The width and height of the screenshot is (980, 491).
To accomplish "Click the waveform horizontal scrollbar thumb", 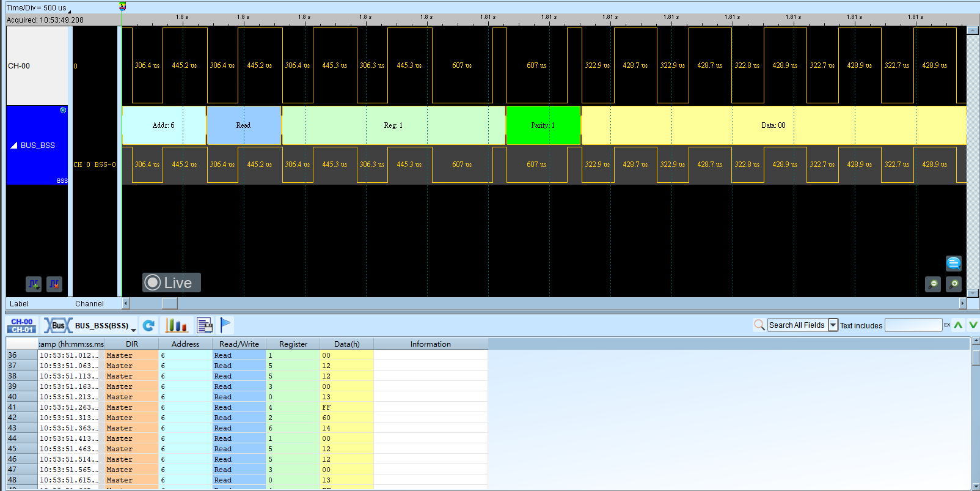I will [170, 303].
